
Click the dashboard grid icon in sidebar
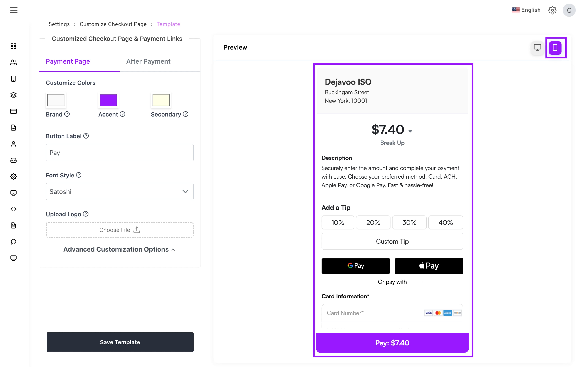[x=13, y=46]
